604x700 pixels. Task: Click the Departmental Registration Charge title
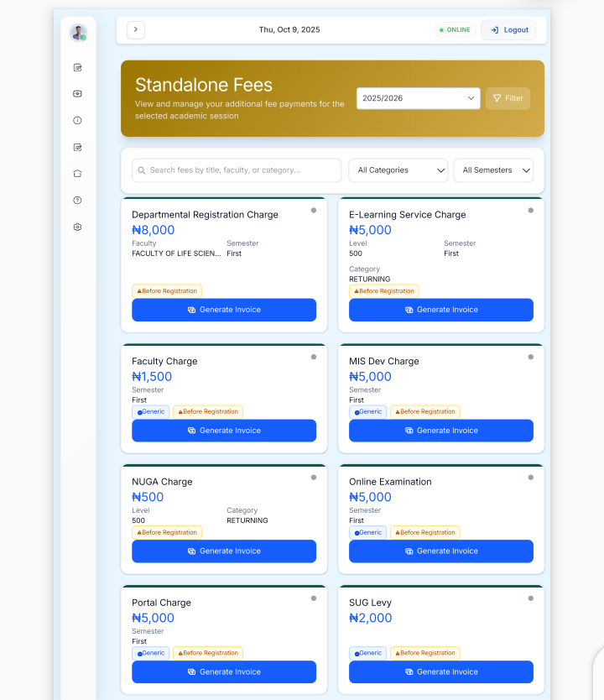(205, 215)
